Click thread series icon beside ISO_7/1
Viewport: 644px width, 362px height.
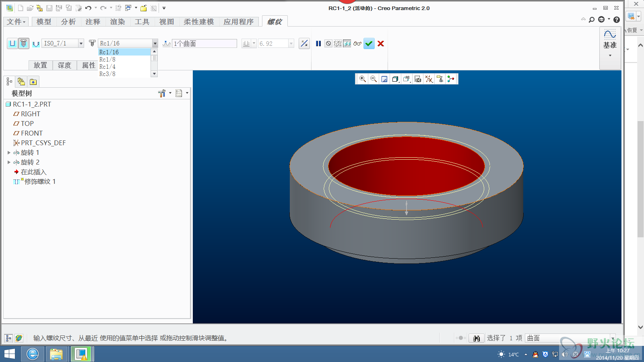coord(36,44)
